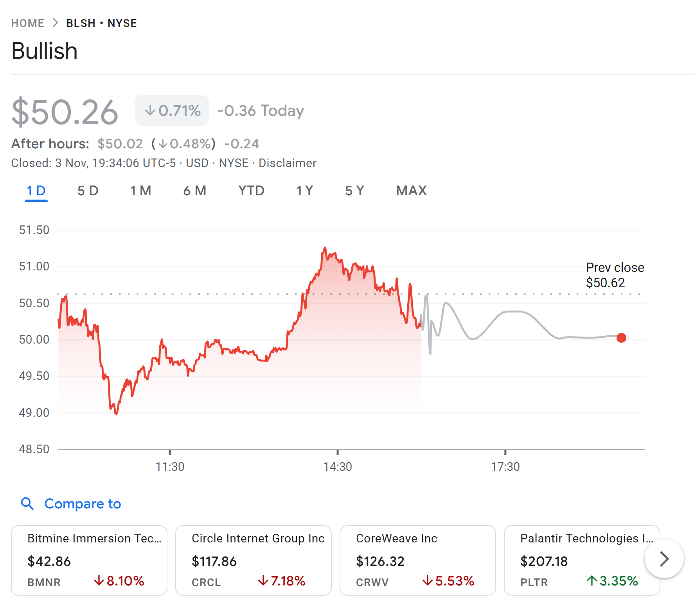Click the Compare to link
This screenshot has width=694, height=616.
coord(83,504)
